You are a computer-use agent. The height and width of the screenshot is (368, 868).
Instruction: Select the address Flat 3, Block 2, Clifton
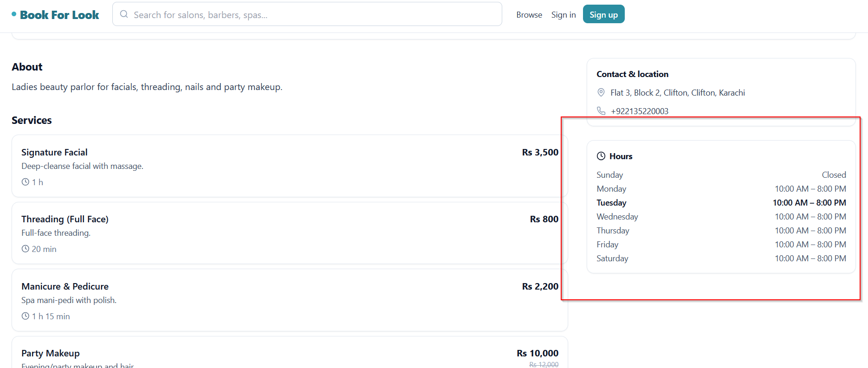click(x=678, y=93)
